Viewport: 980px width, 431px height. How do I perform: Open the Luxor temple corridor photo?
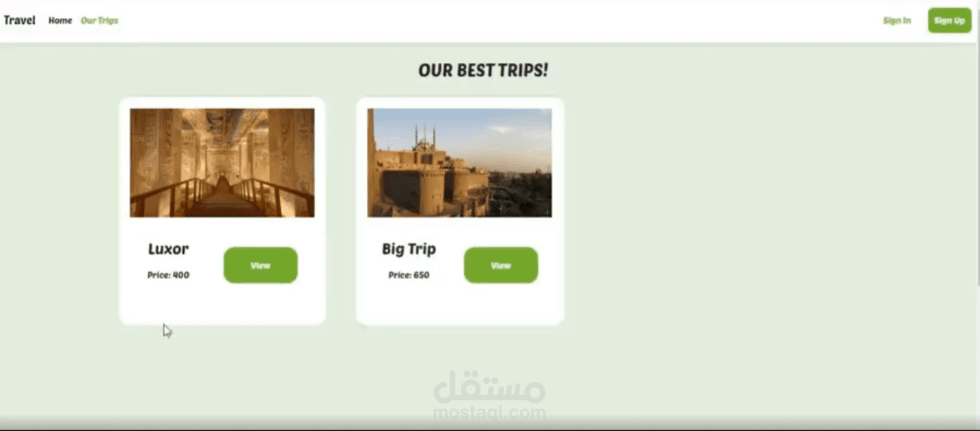[222, 163]
